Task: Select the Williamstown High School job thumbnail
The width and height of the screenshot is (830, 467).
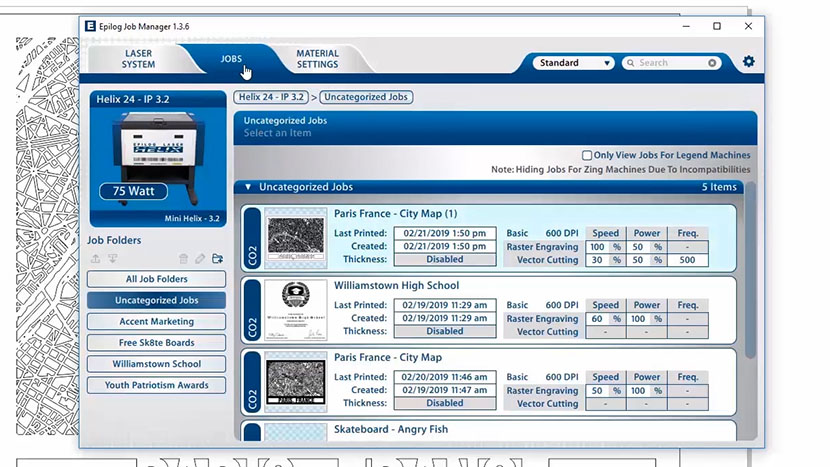Action: (296, 311)
